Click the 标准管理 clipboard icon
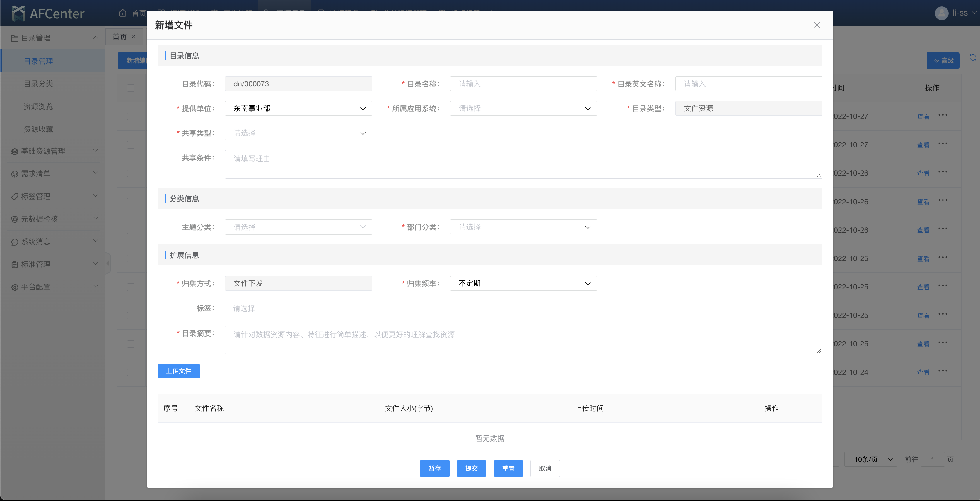The image size is (980, 501). click(15, 264)
